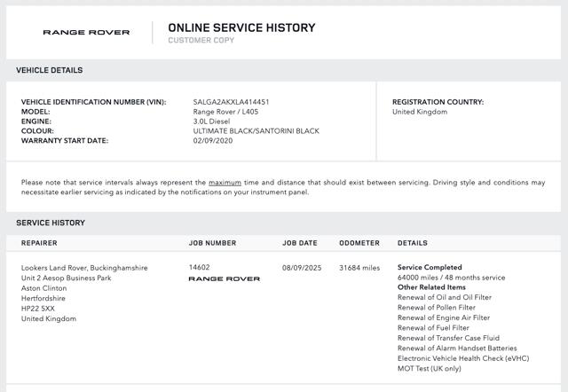Viewport: 568px width, 392px height.
Task: Click Renewal of Transfer Case Fluid
Action: (x=448, y=338)
